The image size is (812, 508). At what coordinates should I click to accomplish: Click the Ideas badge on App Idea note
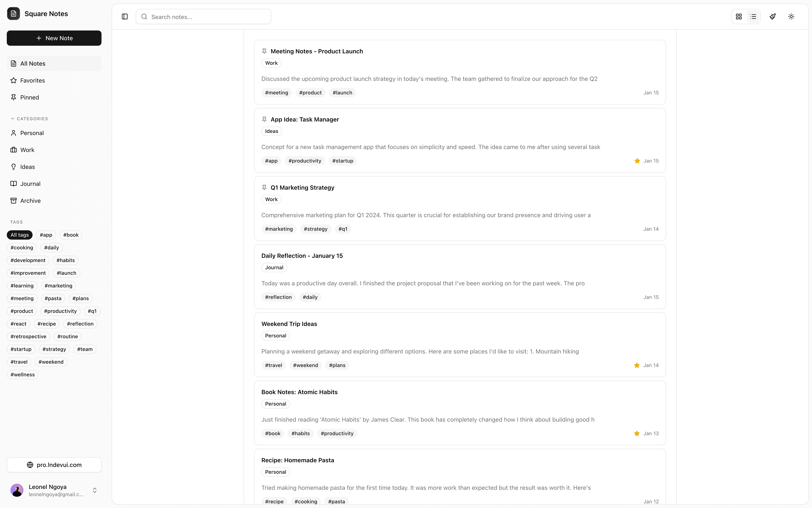[x=272, y=131]
